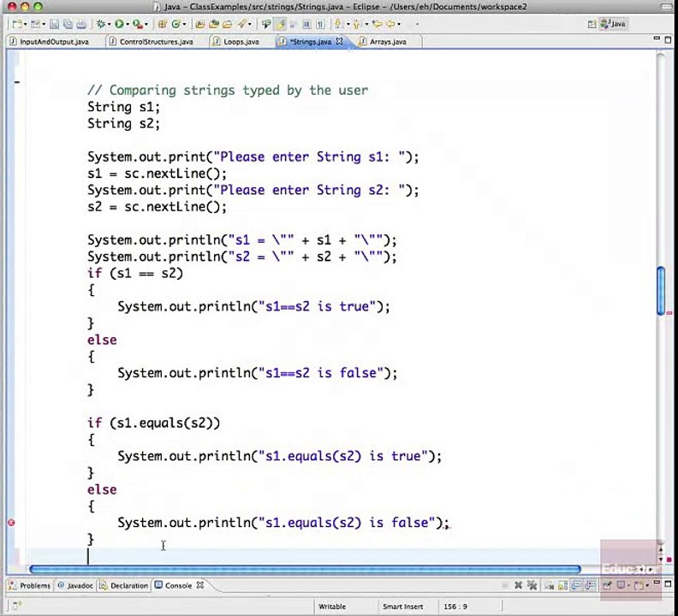Start debugging with the bug icon
This screenshot has height=616, width=678.
click(101, 24)
